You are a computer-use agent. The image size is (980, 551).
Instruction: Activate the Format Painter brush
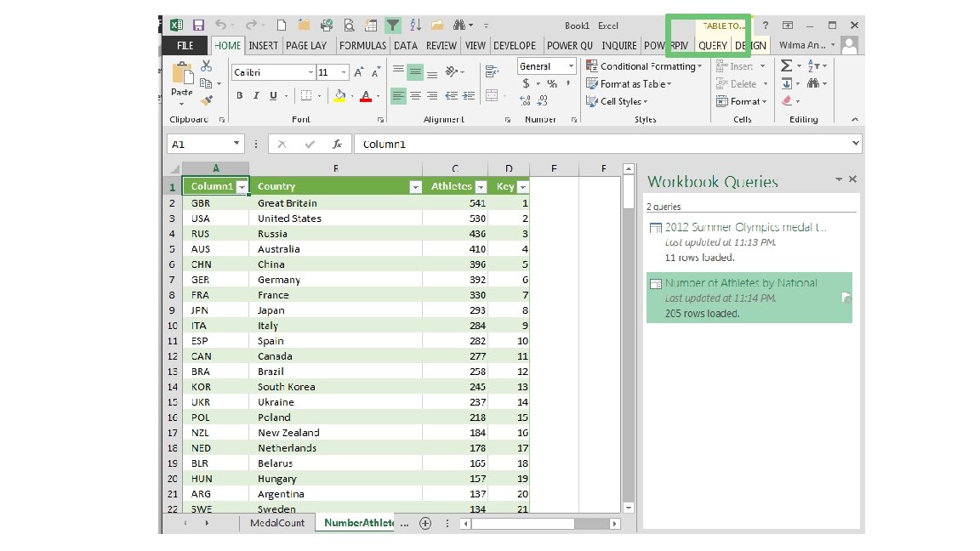(206, 100)
